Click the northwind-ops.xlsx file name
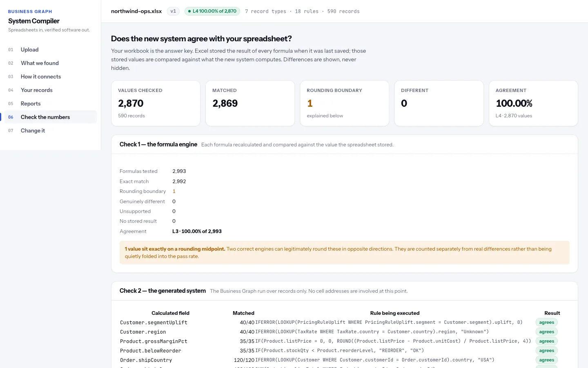The image size is (588, 368). coord(136,11)
